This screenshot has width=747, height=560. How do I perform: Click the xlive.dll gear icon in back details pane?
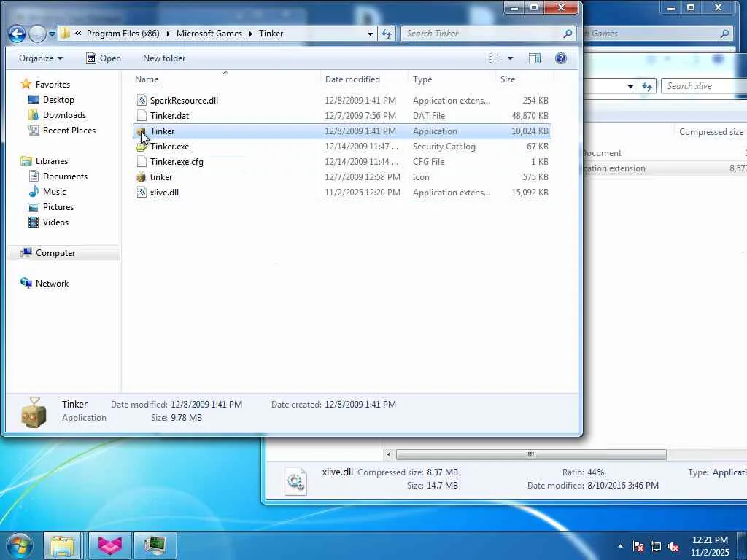point(295,481)
